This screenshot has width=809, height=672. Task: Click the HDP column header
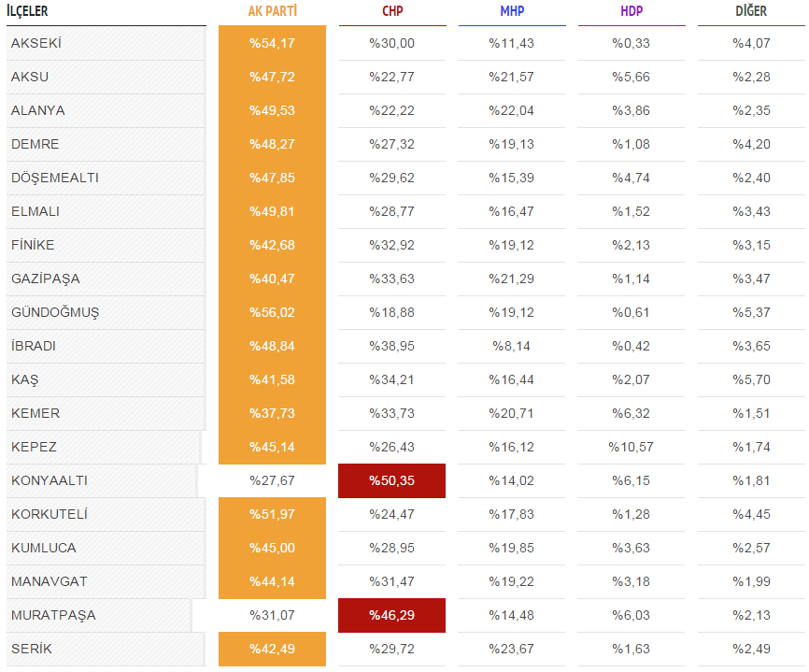[x=632, y=11]
